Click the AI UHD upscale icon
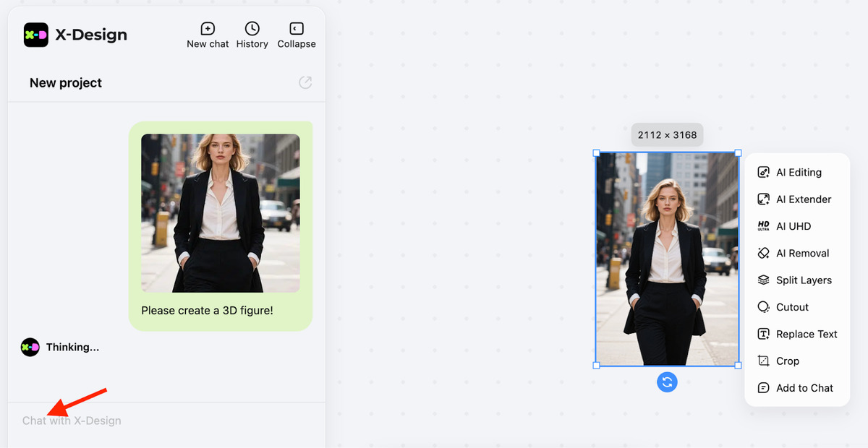The image size is (868, 448). pyautogui.click(x=763, y=226)
